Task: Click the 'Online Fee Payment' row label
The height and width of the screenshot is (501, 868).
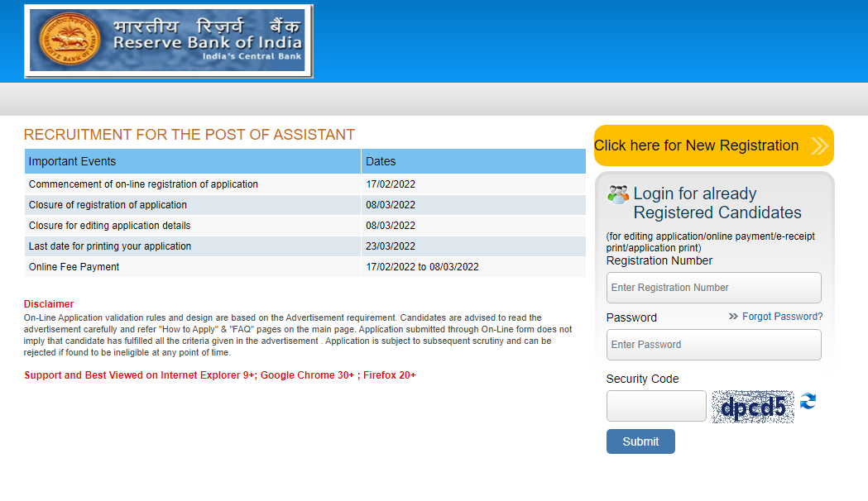Action: [74, 266]
